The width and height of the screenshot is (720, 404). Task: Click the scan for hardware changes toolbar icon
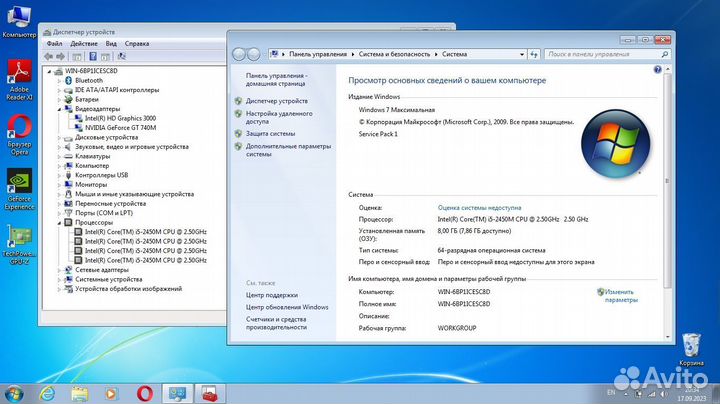point(121,56)
